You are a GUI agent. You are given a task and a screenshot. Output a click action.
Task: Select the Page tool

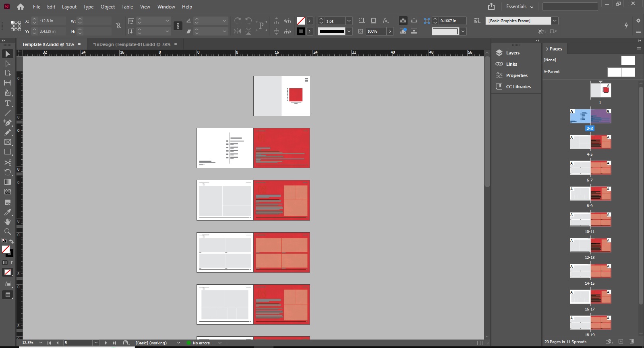[8, 73]
